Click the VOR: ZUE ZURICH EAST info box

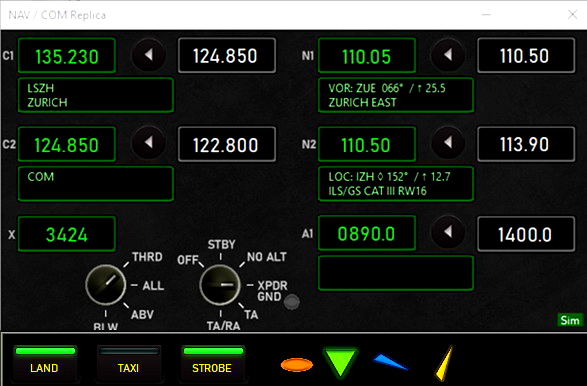coord(396,95)
